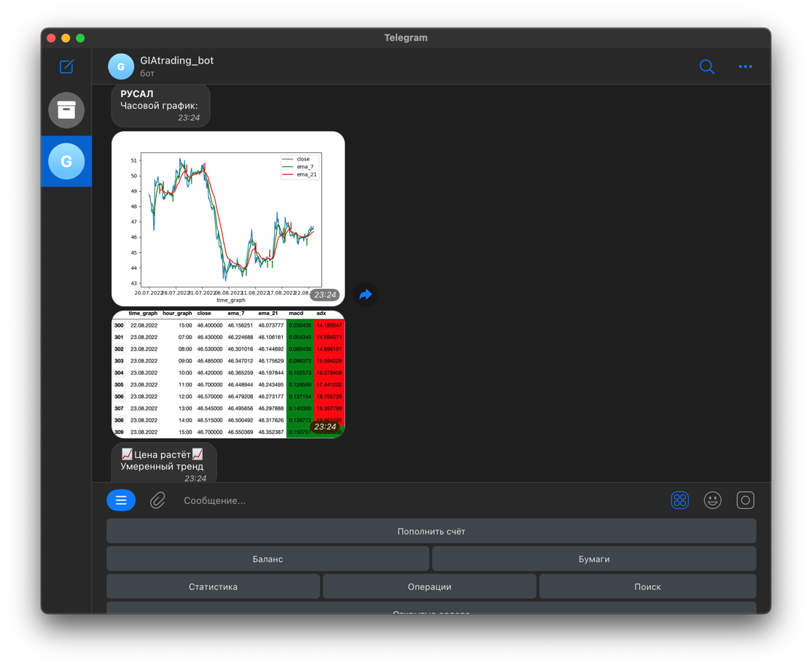This screenshot has width=812, height=668.
Task: Open the emoji picker
Action: tap(713, 500)
